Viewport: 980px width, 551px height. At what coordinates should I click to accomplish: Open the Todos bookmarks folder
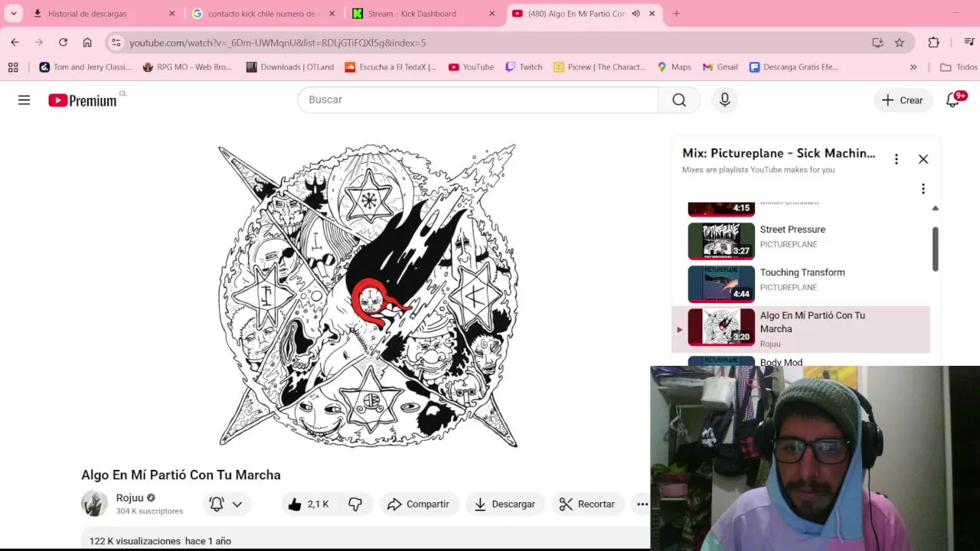959,67
